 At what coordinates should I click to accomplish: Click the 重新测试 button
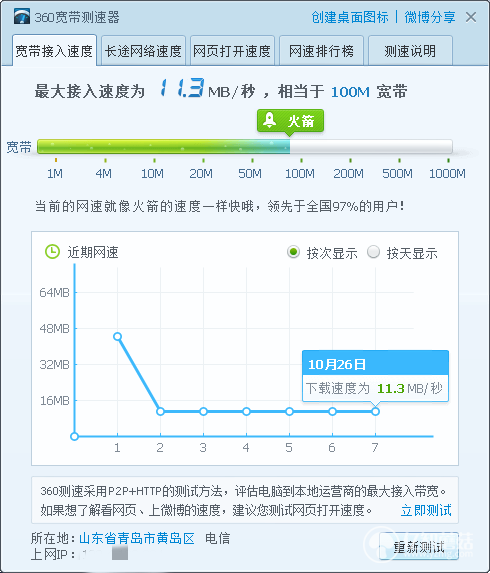[419, 546]
